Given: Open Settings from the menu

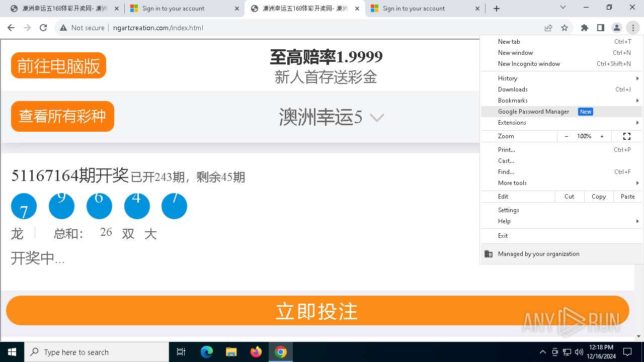Looking at the screenshot, I should pyautogui.click(x=561, y=210).
